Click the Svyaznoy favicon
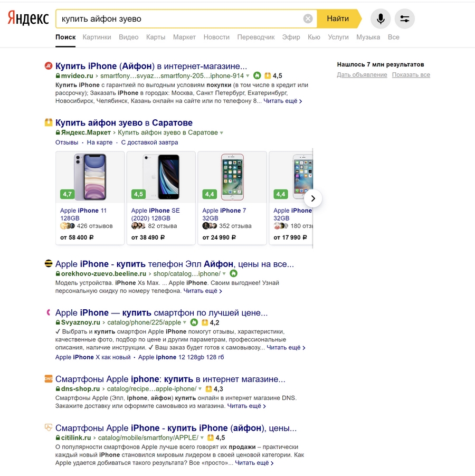The height and width of the screenshot is (476, 475). tap(49, 312)
